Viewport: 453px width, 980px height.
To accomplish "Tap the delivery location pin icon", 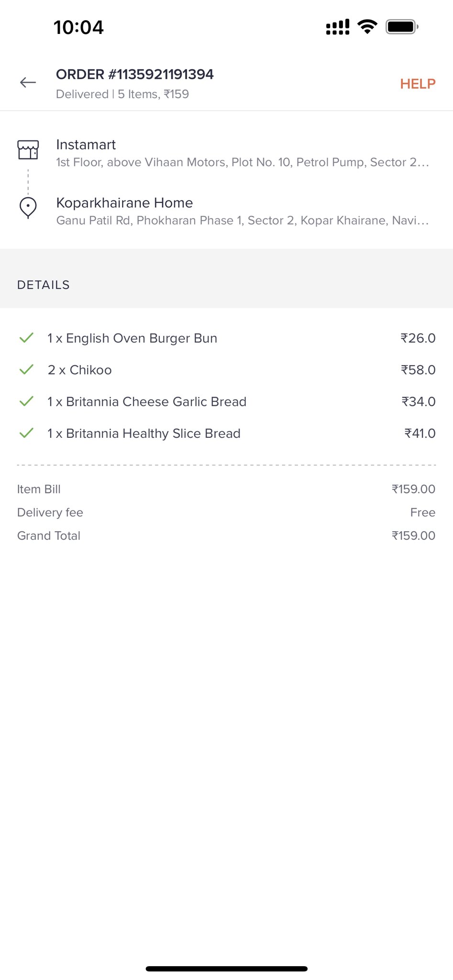I will tap(28, 208).
